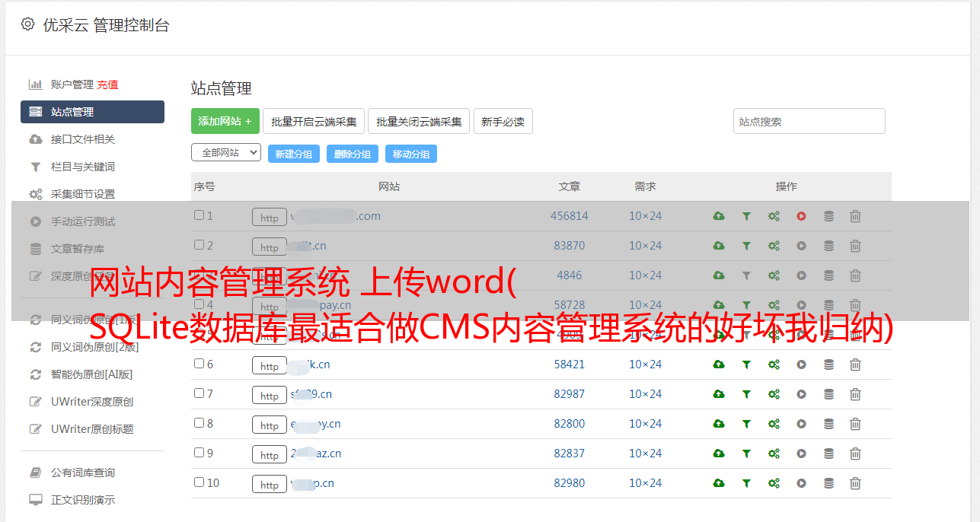Image resolution: width=980 pixels, height=522 pixels.
Task: Open gears settings icon in row 10
Action: click(774, 483)
